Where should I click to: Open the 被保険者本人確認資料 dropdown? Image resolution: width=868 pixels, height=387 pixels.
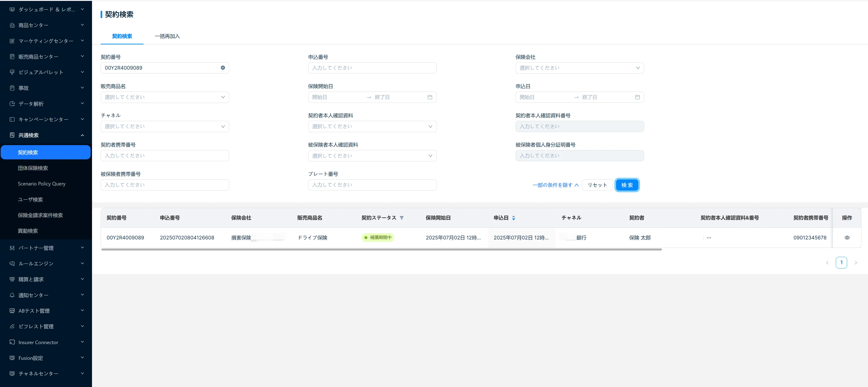[x=372, y=156]
